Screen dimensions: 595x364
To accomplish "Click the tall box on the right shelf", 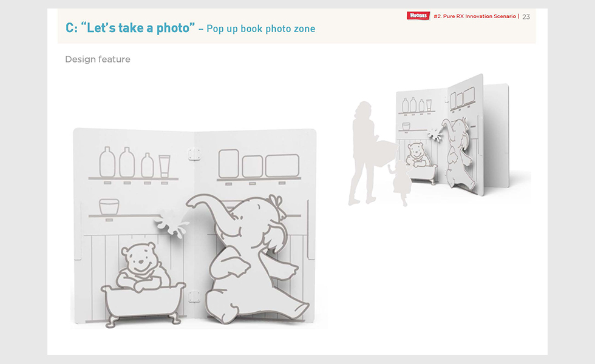I will click(x=229, y=163).
